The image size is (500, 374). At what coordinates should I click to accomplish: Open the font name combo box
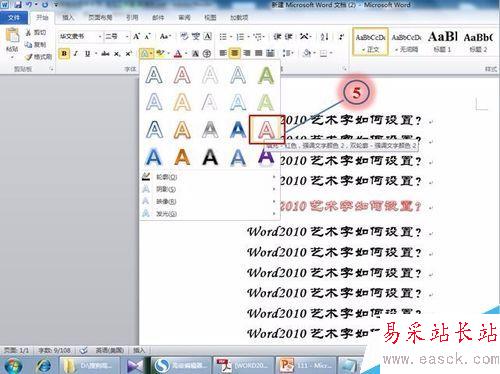(x=80, y=36)
